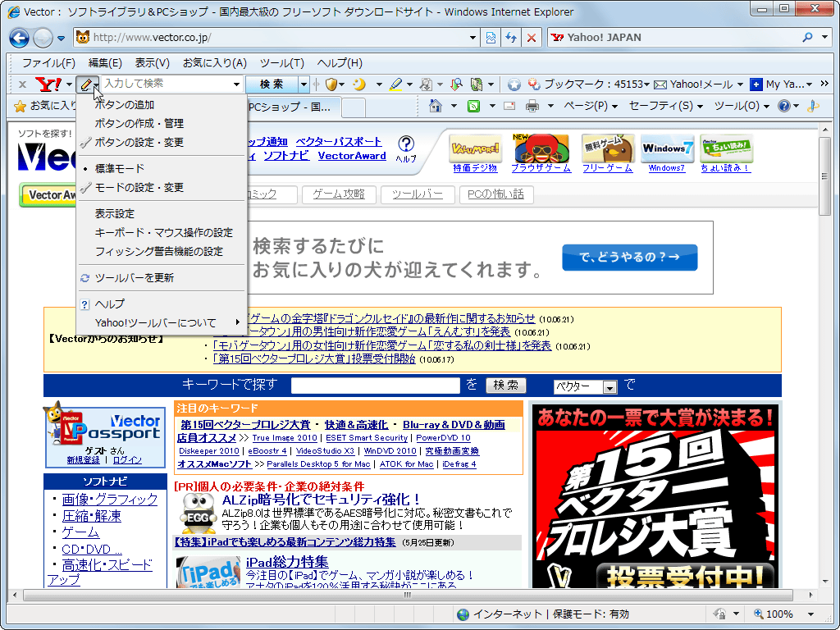Open the zoom level 100% dropdown arrow
Image resolution: width=840 pixels, height=630 pixels.
click(810, 614)
